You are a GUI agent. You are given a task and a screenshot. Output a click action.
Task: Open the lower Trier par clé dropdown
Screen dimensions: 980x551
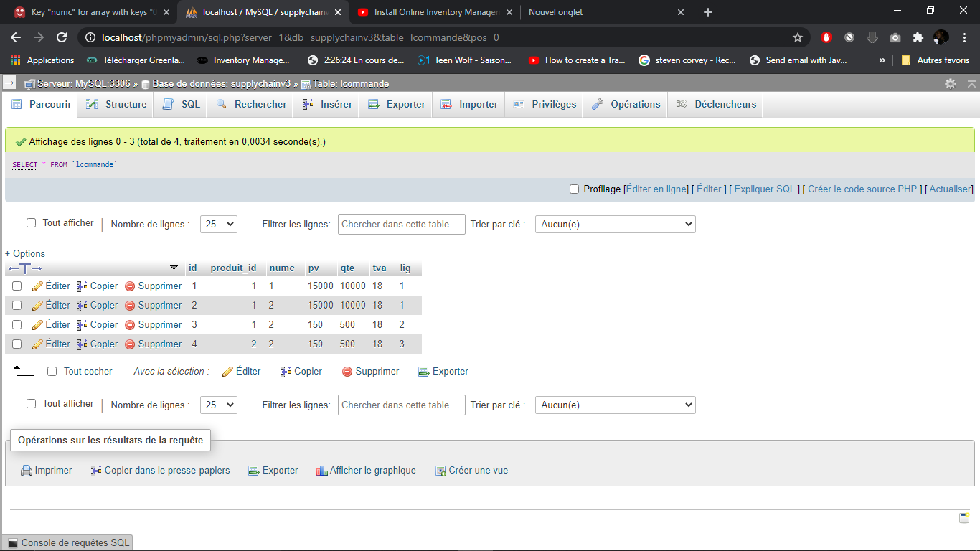click(x=616, y=405)
